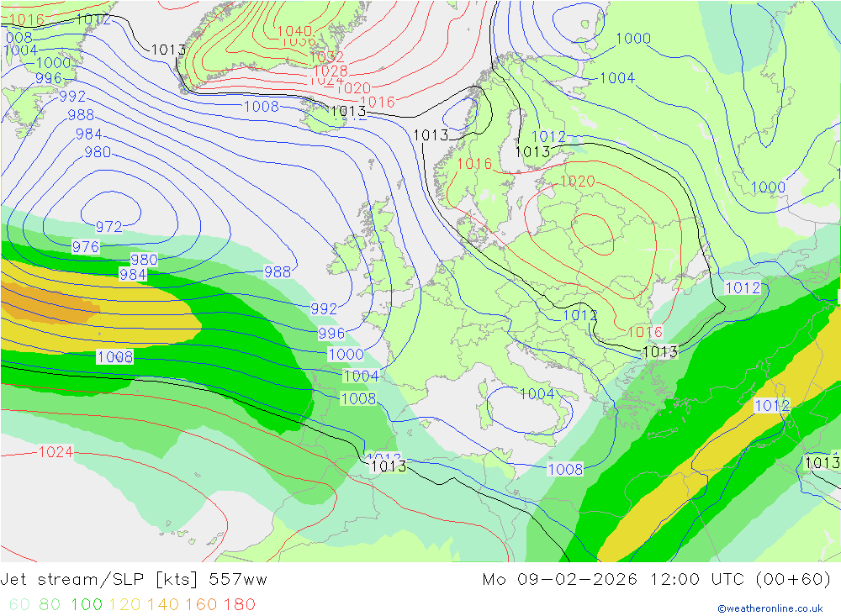Select the 1004 label north of Russia

pos(617,78)
